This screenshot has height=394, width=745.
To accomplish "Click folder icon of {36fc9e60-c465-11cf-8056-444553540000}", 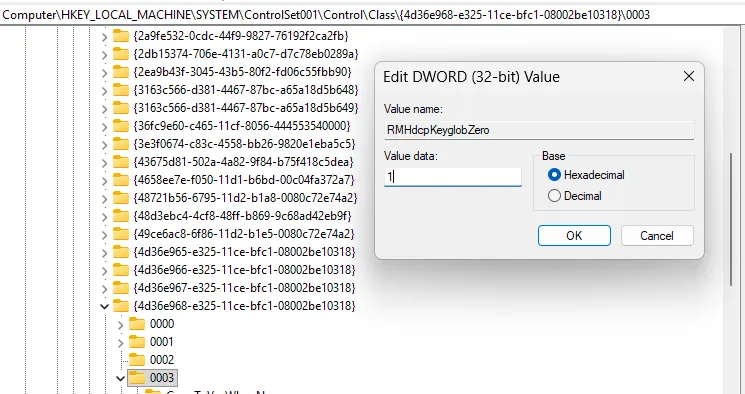I will 121,126.
